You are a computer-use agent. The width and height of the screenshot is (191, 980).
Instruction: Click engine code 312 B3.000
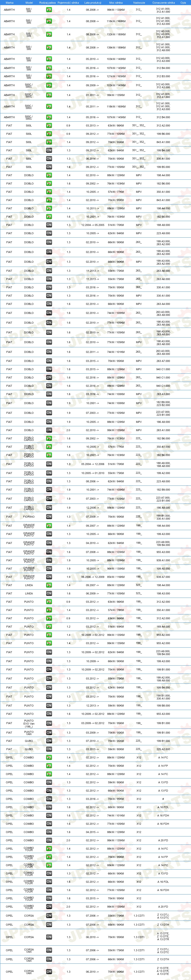[163, 77]
